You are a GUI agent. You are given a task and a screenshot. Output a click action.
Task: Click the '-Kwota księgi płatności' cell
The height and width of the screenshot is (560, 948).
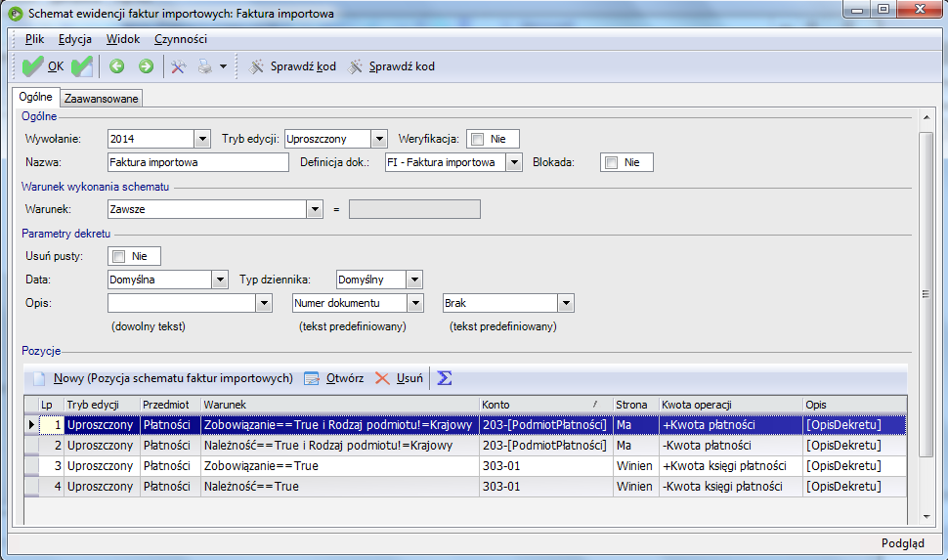tap(731, 487)
